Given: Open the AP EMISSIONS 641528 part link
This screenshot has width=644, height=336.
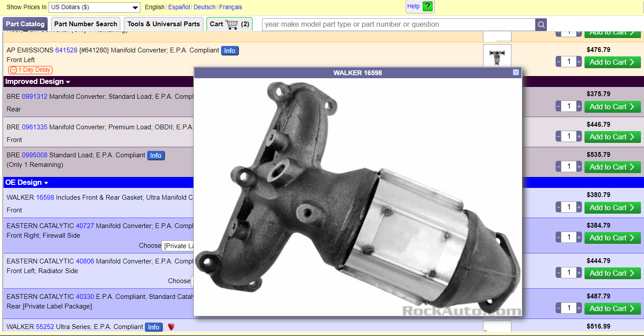Looking at the screenshot, I should (x=66, y=50).
